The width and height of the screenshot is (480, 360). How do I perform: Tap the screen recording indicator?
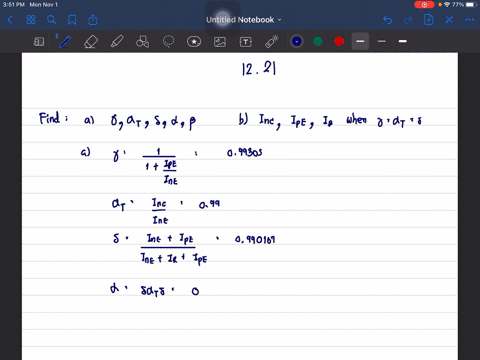pos(424,5)
